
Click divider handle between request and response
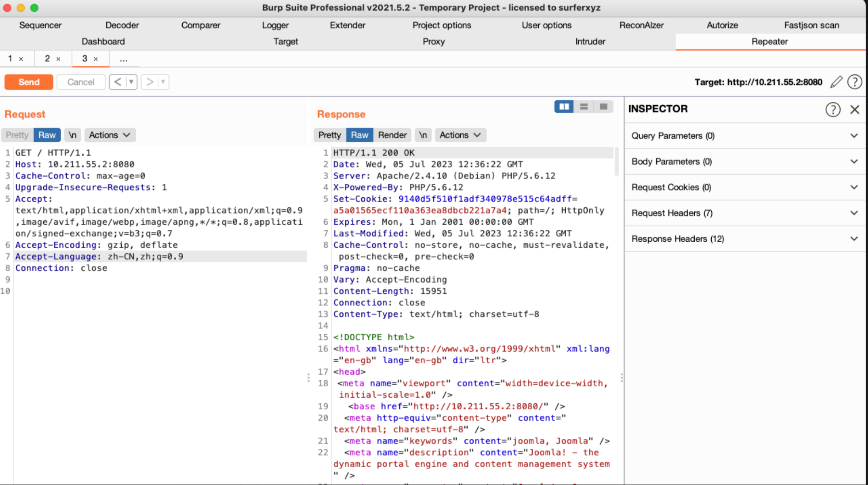[x=309, y=378]
